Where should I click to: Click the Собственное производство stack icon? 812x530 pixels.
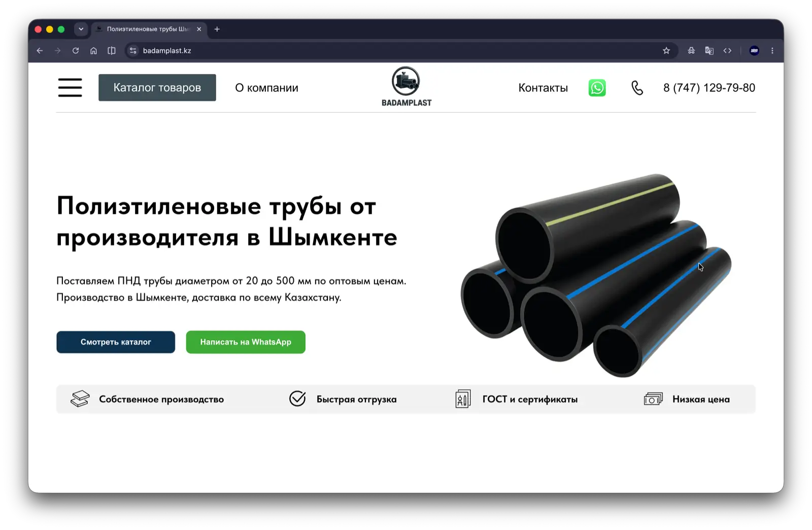tap(80, 399)
